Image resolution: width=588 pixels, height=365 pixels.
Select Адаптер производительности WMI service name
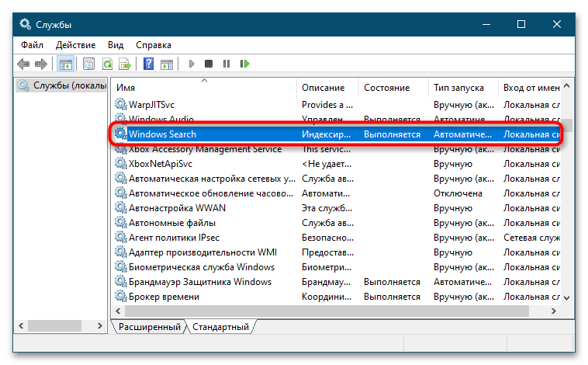203,252
